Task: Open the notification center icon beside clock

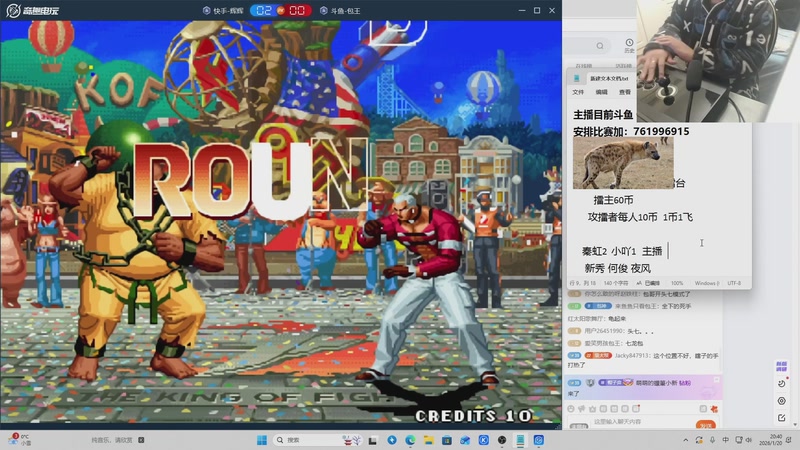Action: (x=789, y=440)
